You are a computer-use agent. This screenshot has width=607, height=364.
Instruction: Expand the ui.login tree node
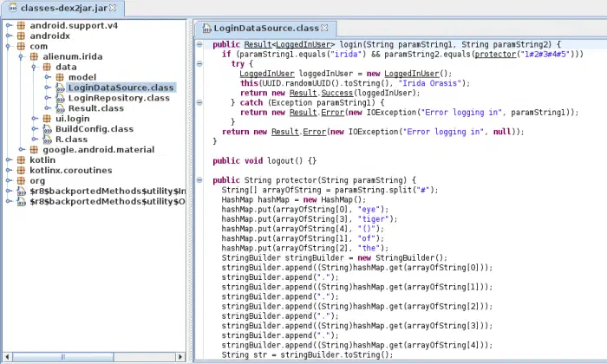(35, 119)
